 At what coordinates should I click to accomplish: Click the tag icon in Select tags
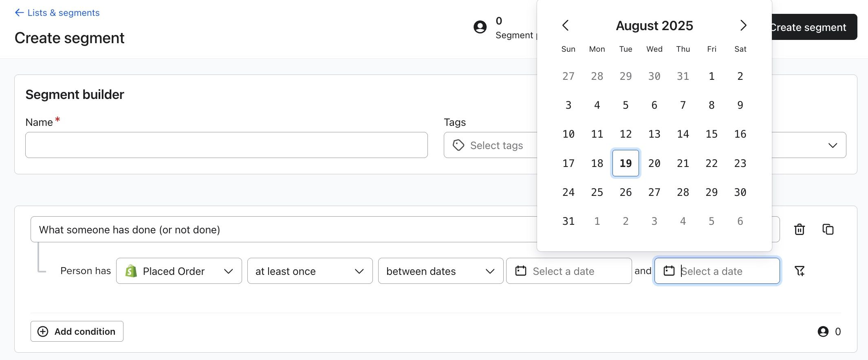click(x=458, y=145)
